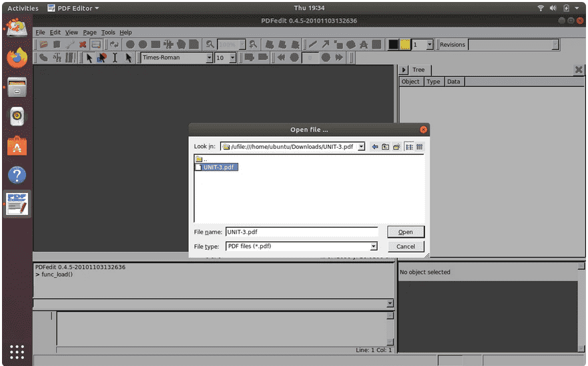Click the 'func_load()' console line
The image size is (588, 366).
pos(54,274)
